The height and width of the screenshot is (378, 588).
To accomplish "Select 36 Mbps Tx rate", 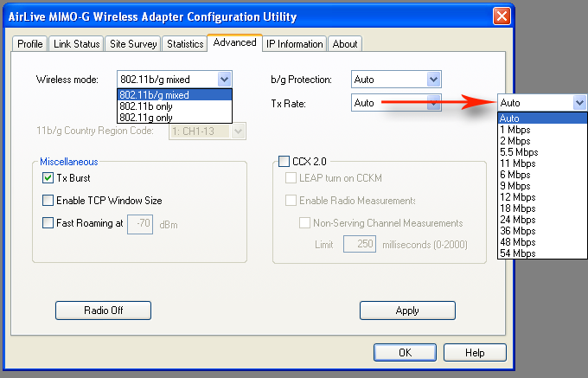I will click(x=542, y=231).
